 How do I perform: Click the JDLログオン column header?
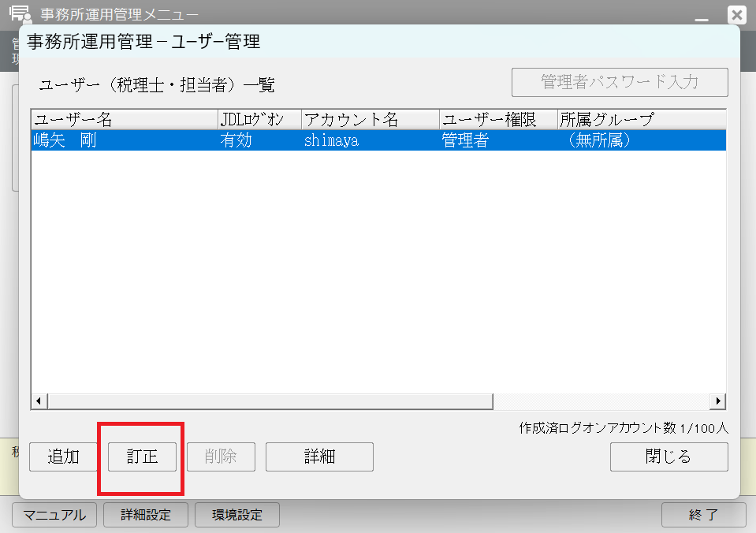(259, 119)
